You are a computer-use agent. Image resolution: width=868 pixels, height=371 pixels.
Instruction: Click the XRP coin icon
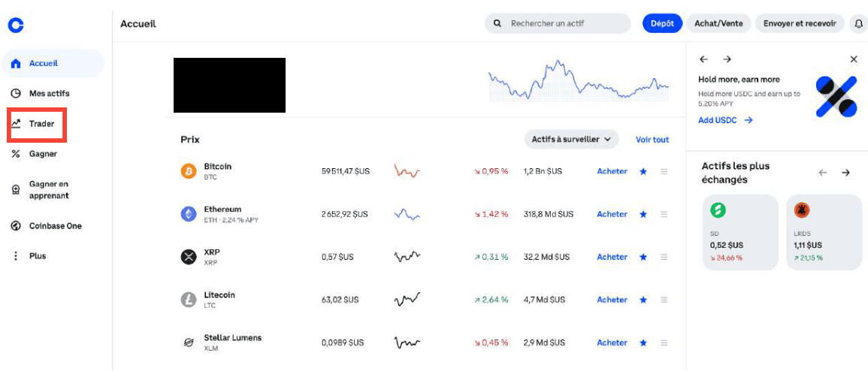[x=188, y=258]
